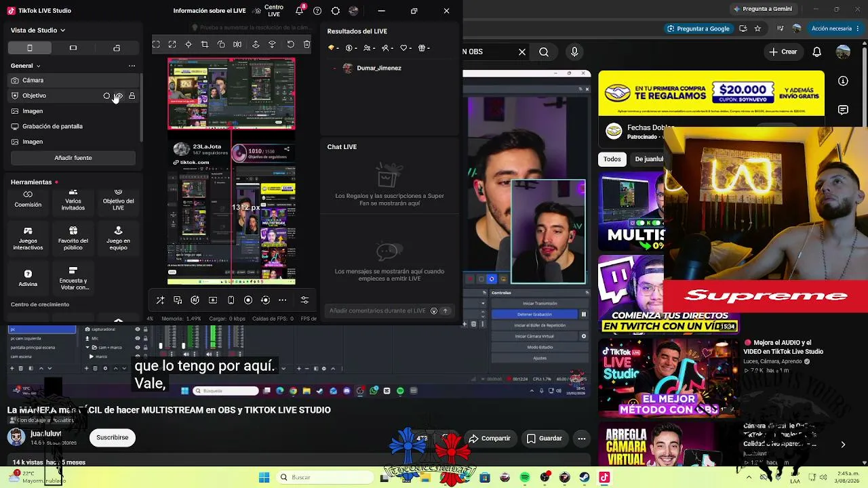Open YouTube notifications bell

(817, 52)
